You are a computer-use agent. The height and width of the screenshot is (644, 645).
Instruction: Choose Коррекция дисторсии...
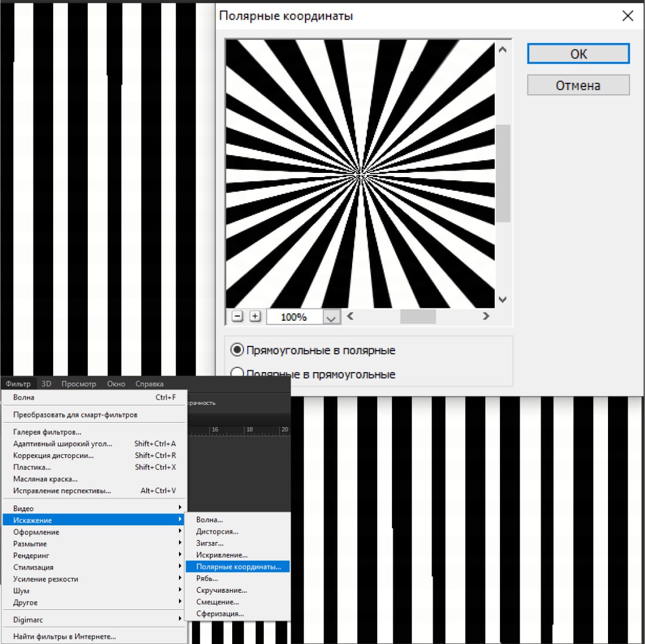[x=95, y=456]
